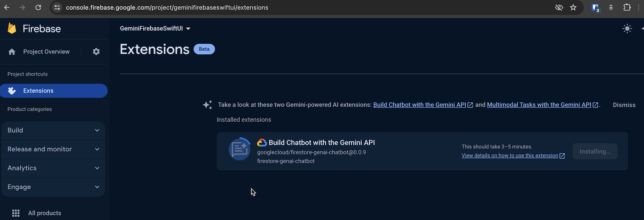Viewport: 644px width, 220px height.
Task: Expand the Analytics category
Action: (x=53, y=168)
